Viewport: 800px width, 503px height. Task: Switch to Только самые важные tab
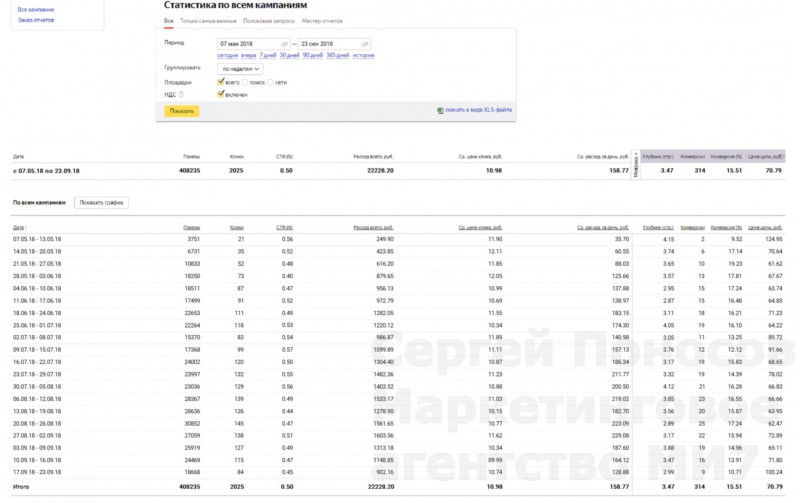point(208,21)
